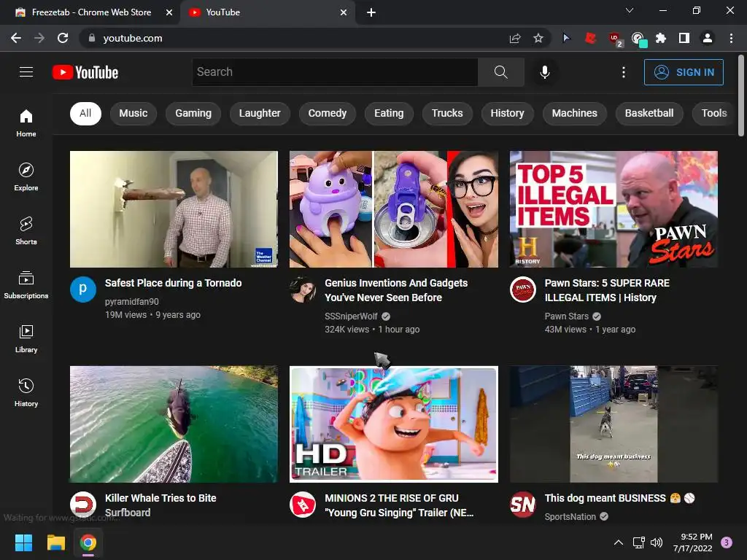This screenshot has height=560, width=747.
Task: Open the Top 5 Illegal Items thumbnail
Action: pyautogui.click(x=614, y=209)
